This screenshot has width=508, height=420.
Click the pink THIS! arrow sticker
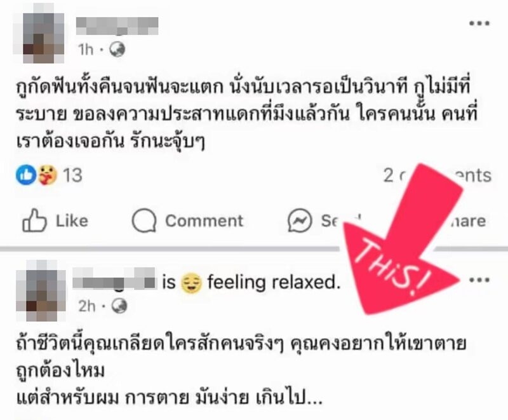coord(403,240)
